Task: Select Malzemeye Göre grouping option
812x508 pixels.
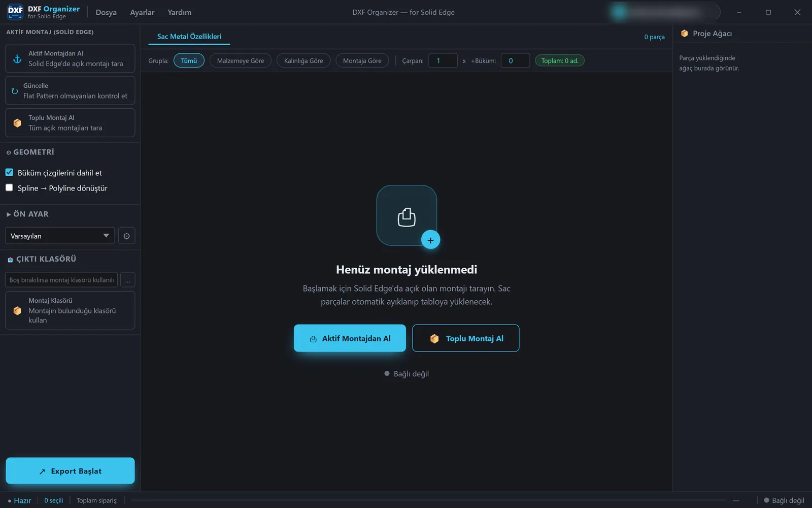Action: click(x=241, y=60)
